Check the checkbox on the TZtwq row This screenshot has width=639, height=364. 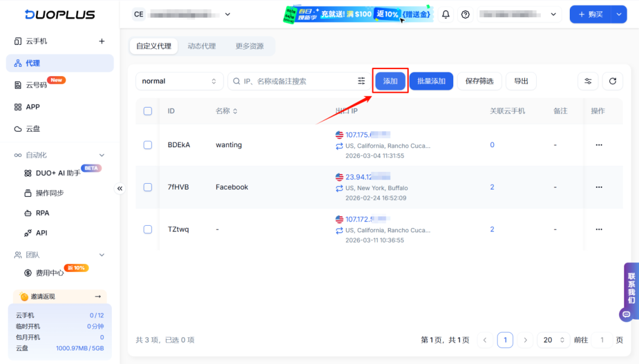coord(147,229)
